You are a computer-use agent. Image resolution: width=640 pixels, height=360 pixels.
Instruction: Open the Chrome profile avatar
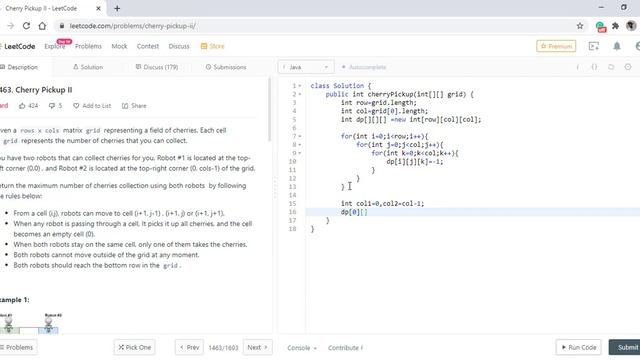[x=631, y=26]
